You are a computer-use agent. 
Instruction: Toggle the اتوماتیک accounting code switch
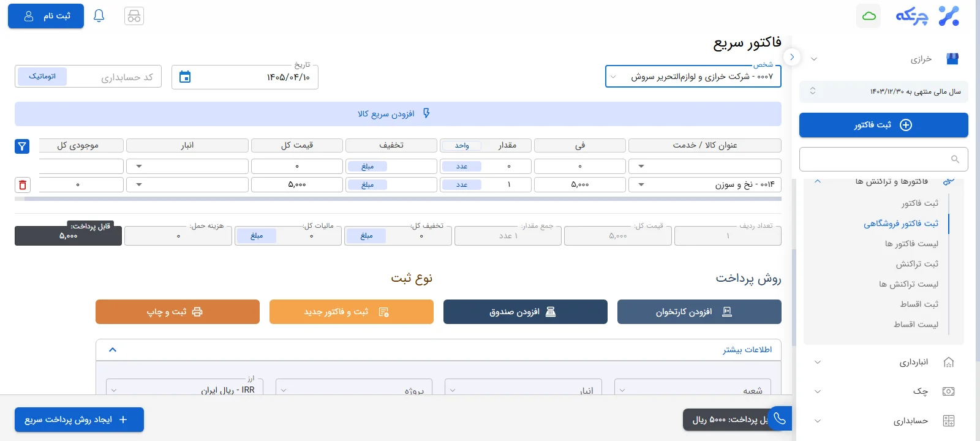click(x=42, y=77)
